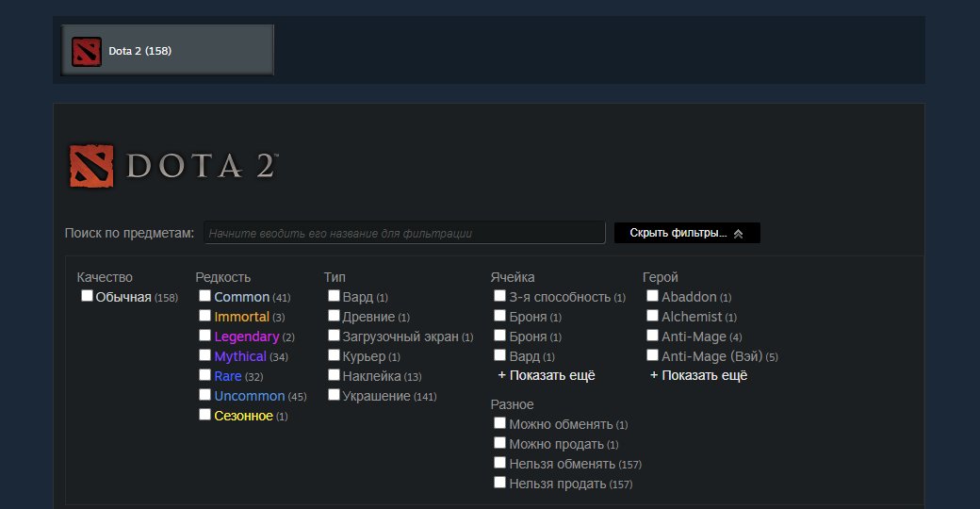Toggle the Сезонное rarity filter
Screen dimensions: 980x509
coord(205,415)
